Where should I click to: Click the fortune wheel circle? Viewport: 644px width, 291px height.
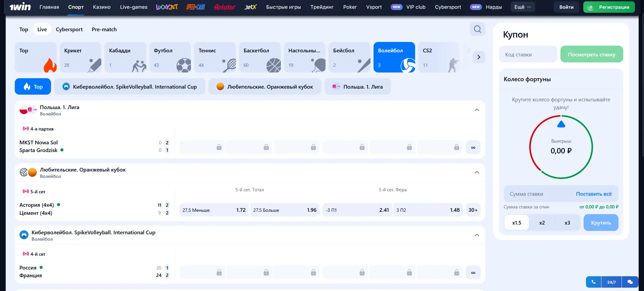tap(561, 147)
